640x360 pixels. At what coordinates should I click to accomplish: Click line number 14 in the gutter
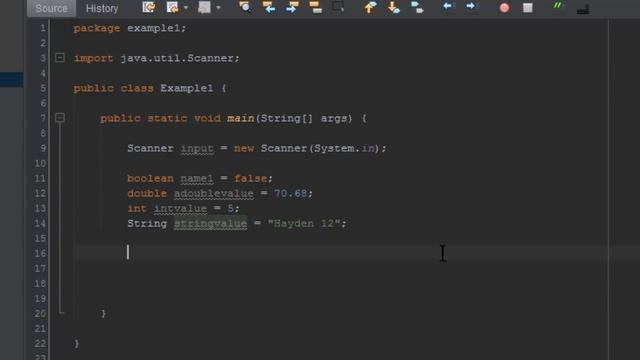point(40,223)
